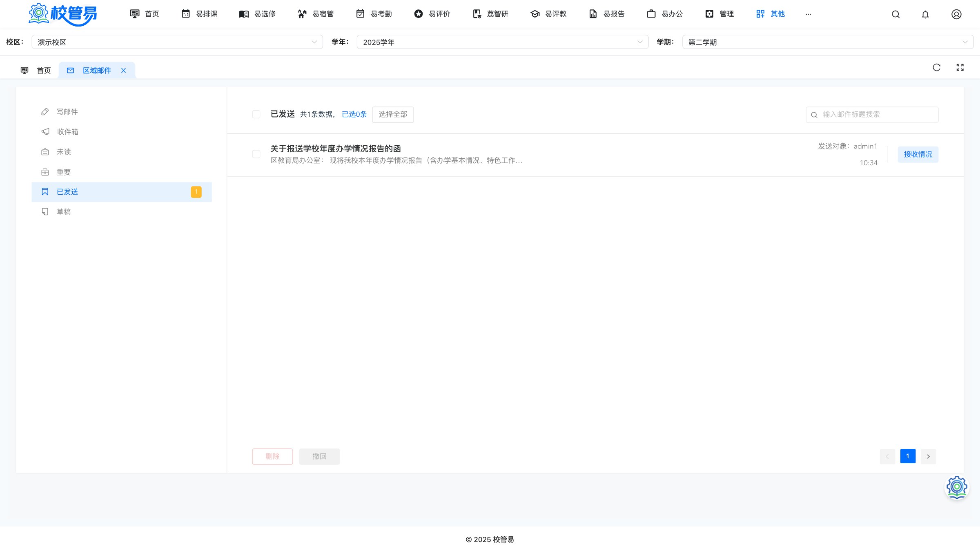Open the floating 校管易 assistant icon
This screenshot has height=551, width=980.
coord(957,487)
